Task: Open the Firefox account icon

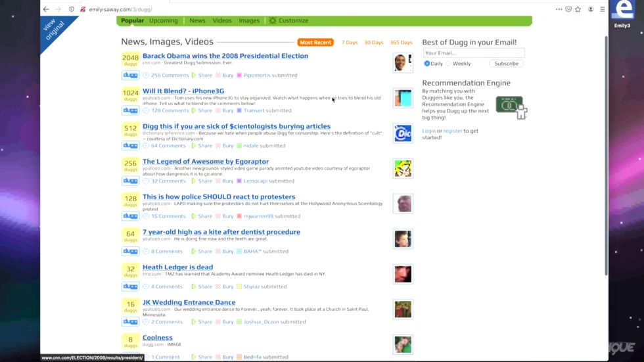Action: click(591, 9)
